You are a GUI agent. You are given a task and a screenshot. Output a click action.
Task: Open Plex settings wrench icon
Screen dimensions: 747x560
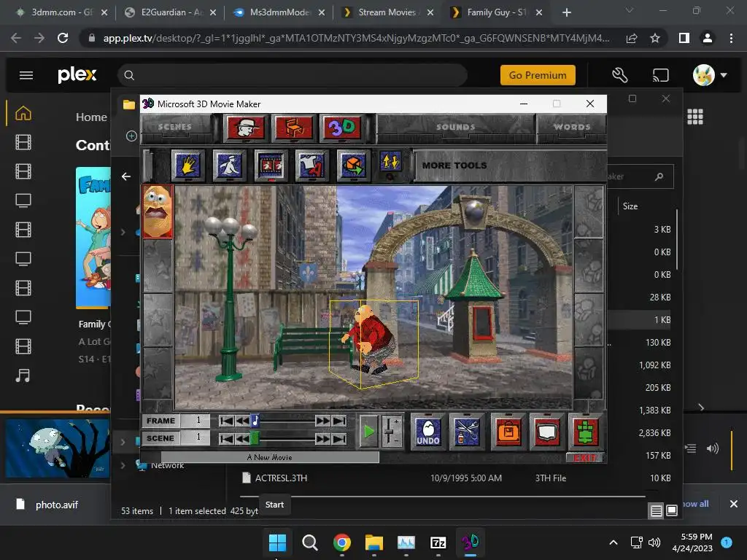[x=620, y=75]
